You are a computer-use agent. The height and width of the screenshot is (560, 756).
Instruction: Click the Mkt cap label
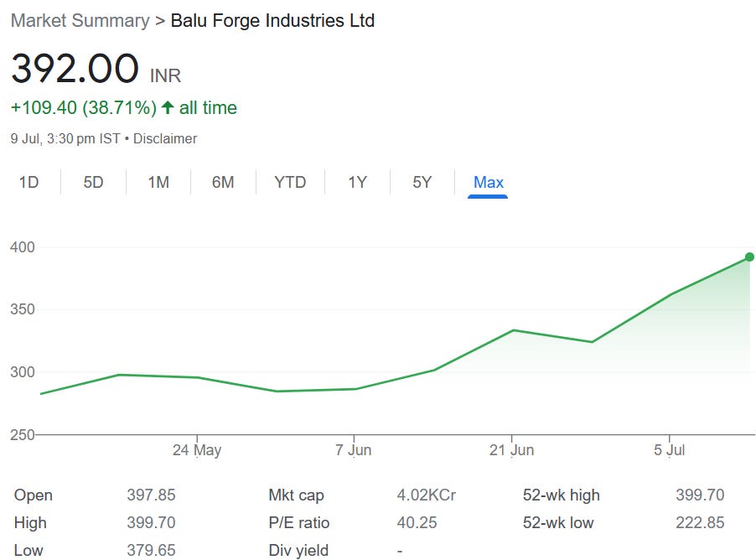coord(296,495)
